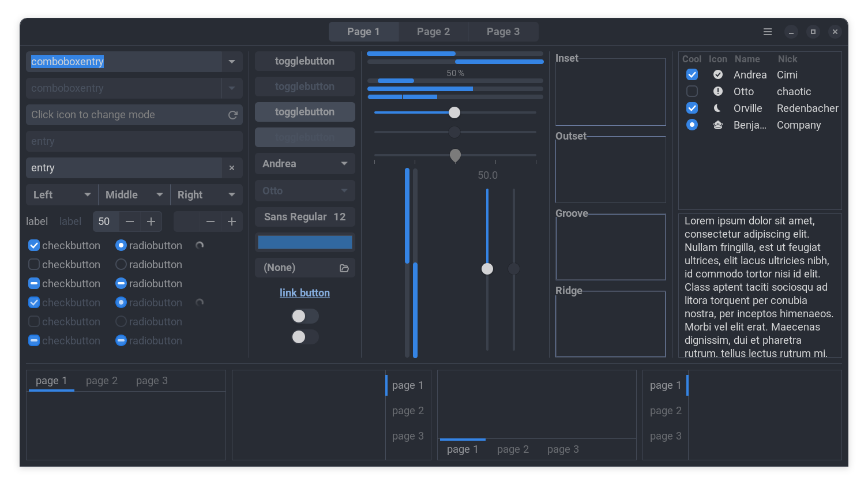Click the refresh icon in the mode entry
Image resolution: width=868 pixels, height=488 pixels.
tap(232, 115)
